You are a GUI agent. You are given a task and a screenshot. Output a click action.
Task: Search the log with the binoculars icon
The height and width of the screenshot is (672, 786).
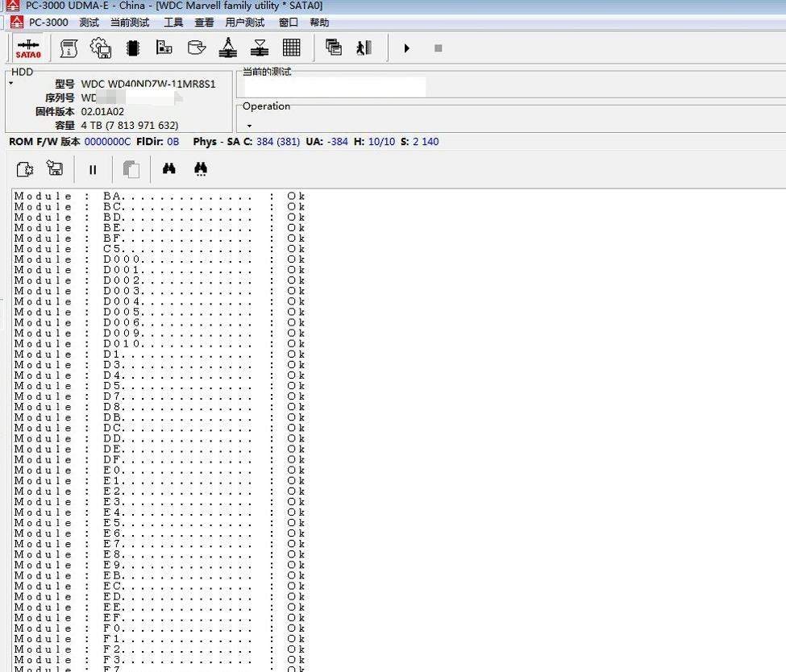(169, 168)
